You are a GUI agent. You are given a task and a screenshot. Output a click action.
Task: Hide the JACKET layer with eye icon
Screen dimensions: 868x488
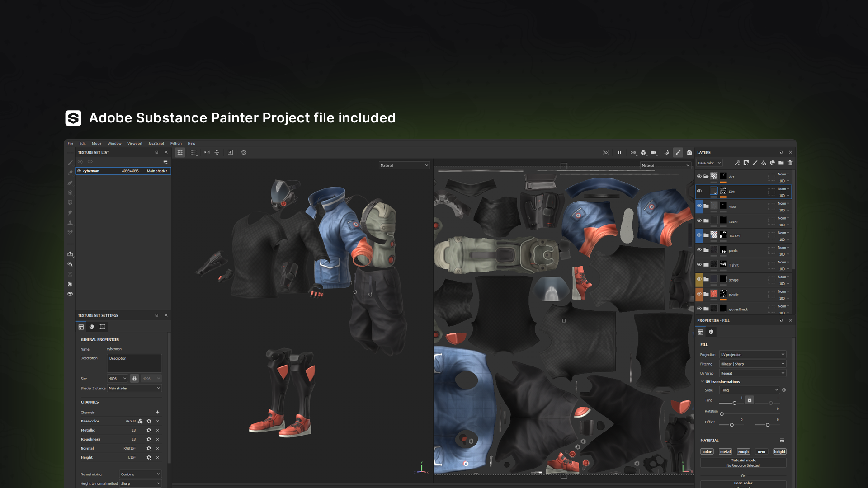coord(699,235)
